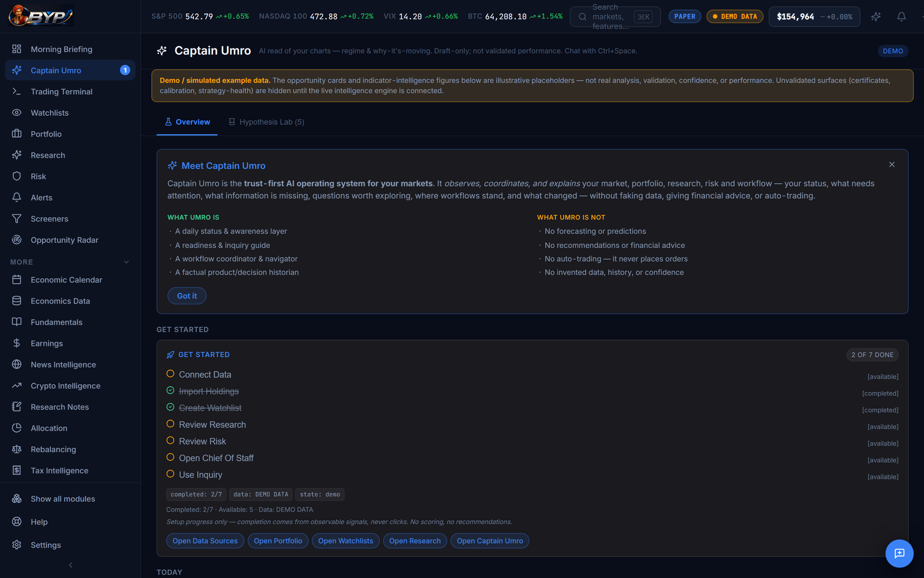Click the Earnings dollar icon
The width and height of the screenshot is (924, 578).
point(17,343)
